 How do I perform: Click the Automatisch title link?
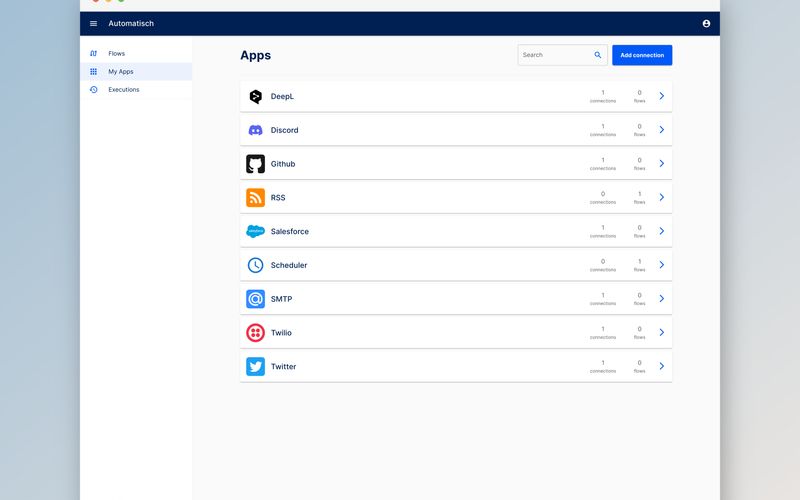click(131, 23)
